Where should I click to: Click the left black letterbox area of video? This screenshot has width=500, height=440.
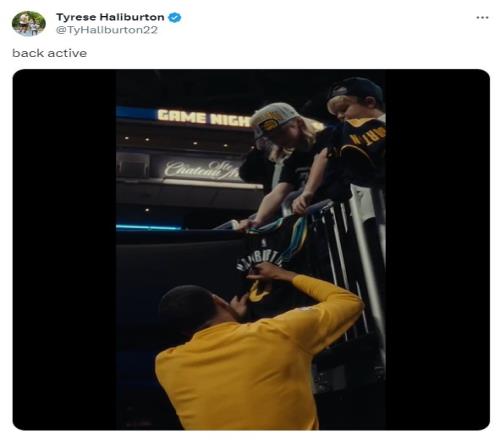pos(64,250)
